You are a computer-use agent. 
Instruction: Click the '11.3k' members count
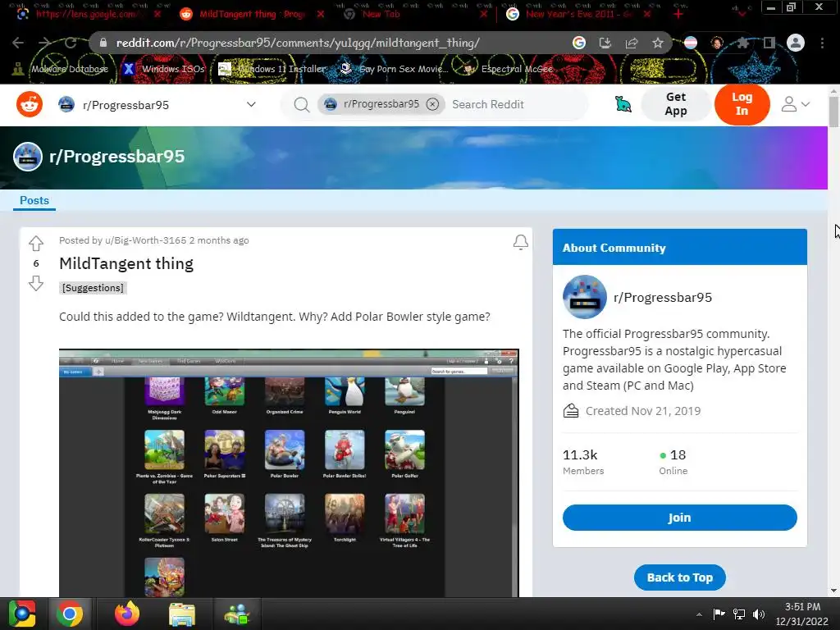(580, 454)
